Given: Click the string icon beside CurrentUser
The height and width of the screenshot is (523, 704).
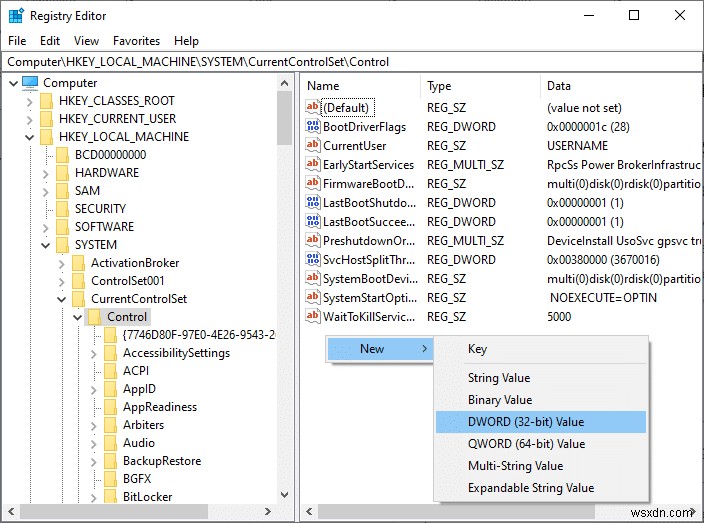Looking at the screenshot, I should (x=312, y=145).
